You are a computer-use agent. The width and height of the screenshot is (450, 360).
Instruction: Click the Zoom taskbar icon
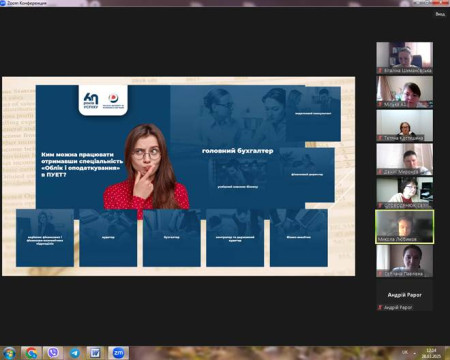coord(118,353)
